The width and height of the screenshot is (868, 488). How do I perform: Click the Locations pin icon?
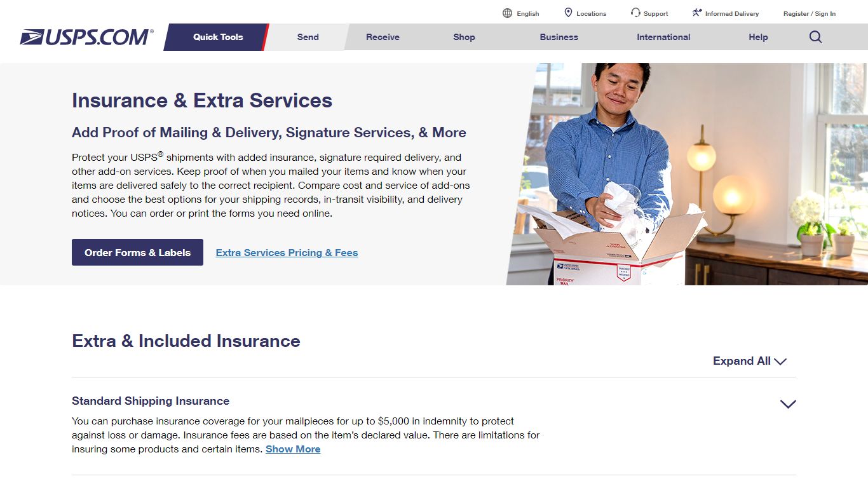(x=568, y=13)
